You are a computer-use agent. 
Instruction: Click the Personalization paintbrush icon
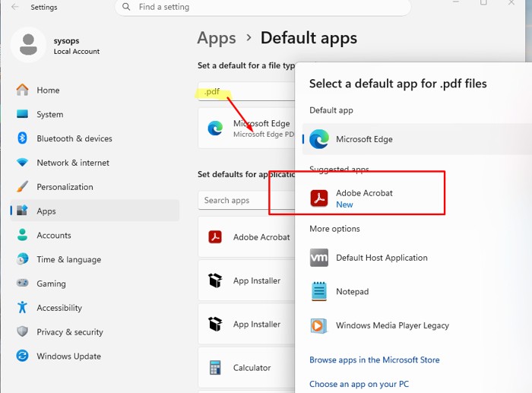click(22, 187)
